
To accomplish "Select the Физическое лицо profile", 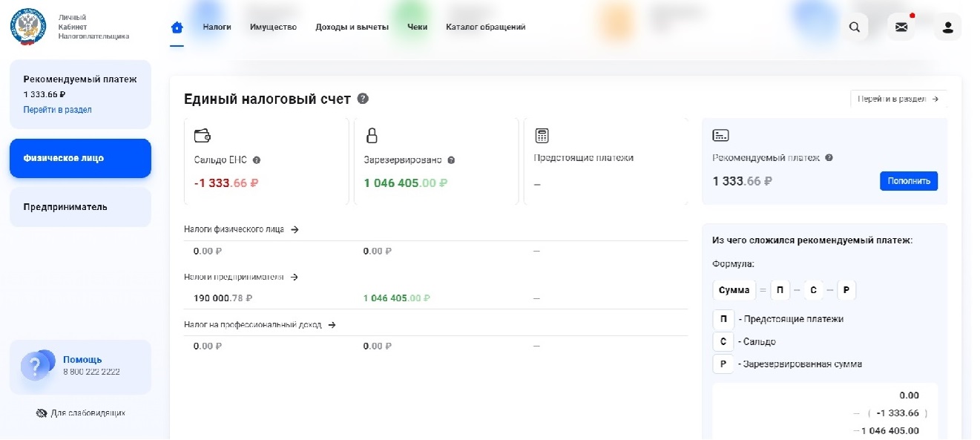I will [80, 158].
